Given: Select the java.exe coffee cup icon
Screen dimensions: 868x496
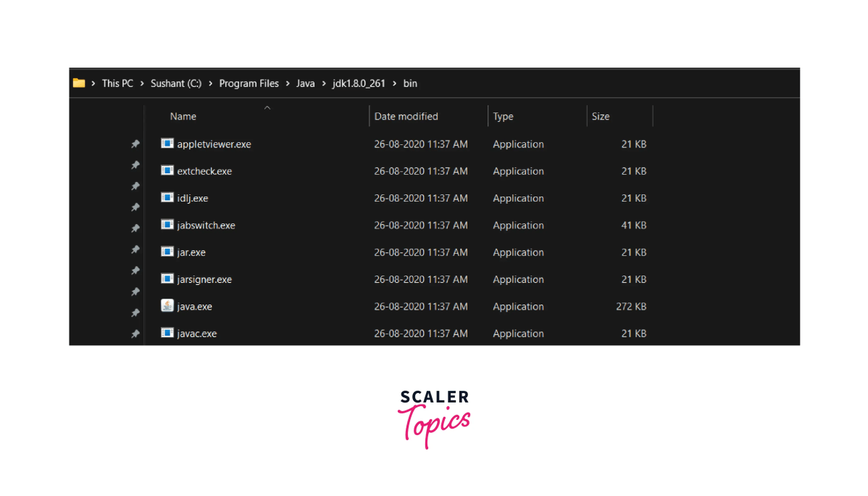Looking at the screenshot, I should (x=167, y=305).
